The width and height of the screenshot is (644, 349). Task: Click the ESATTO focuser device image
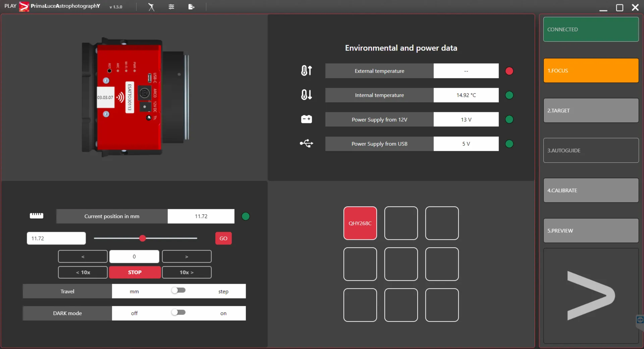[x=136, y=97]
